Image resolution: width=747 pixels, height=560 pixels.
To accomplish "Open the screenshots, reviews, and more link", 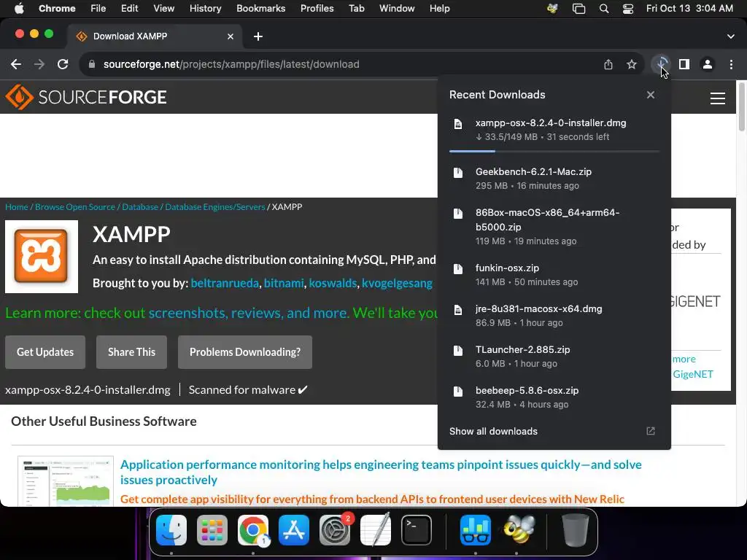I will [x=248, y=313].
